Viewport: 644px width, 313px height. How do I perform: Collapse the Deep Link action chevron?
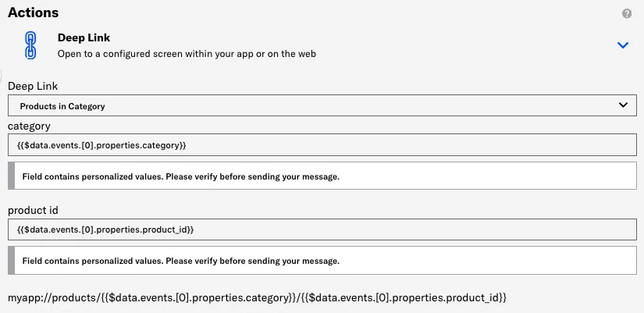tap(623, 45)
